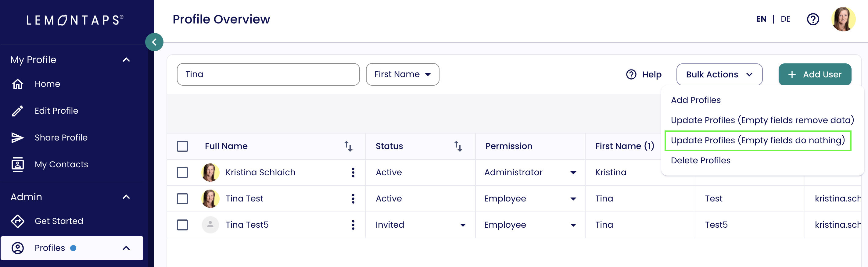Open the Invited status dropdown for Tina Test5
Screen dimensions: 868x267
463,225
